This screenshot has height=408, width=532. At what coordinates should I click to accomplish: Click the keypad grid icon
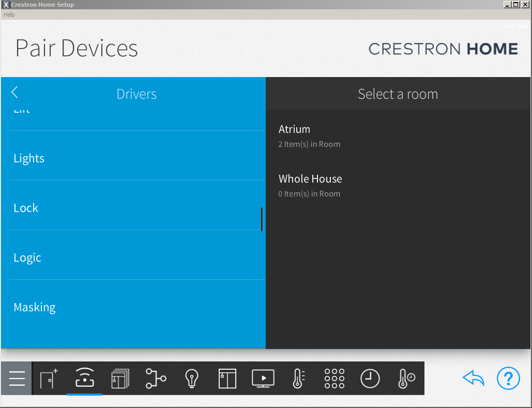coord(334,378)
